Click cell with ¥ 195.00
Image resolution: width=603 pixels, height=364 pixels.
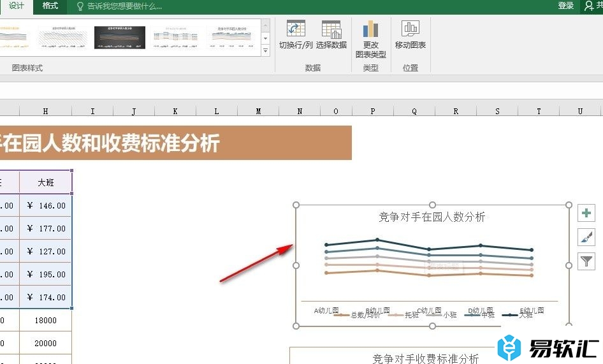coord(45,274)
